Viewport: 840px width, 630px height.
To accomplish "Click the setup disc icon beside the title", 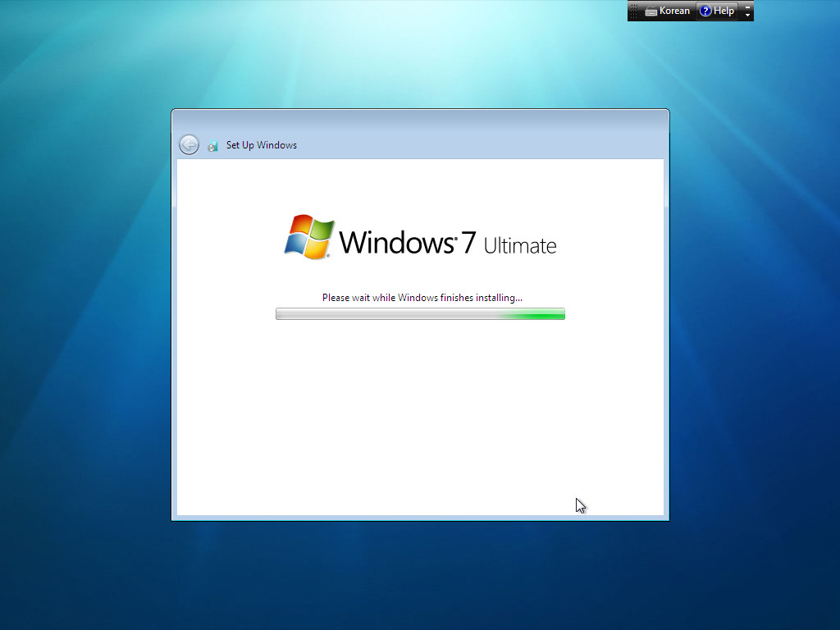I will [212, 146].
